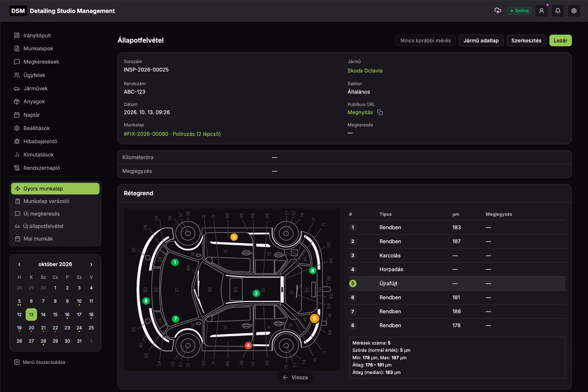Screen dimensions: 588x392
Task: Go to previous month in calendar
Action: pyautogui.click(x=19, y=265)
